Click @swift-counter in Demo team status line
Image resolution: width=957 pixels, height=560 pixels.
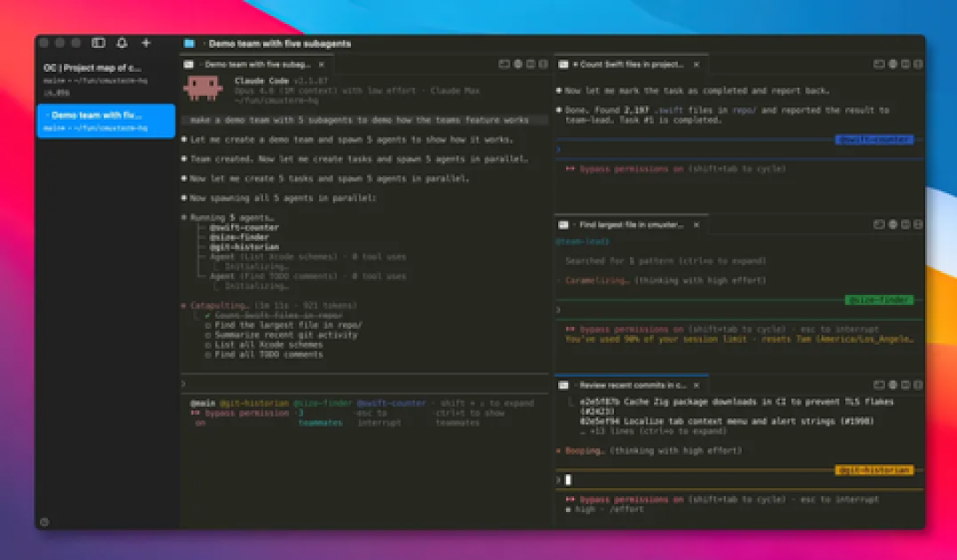click(x=392, y=403)
